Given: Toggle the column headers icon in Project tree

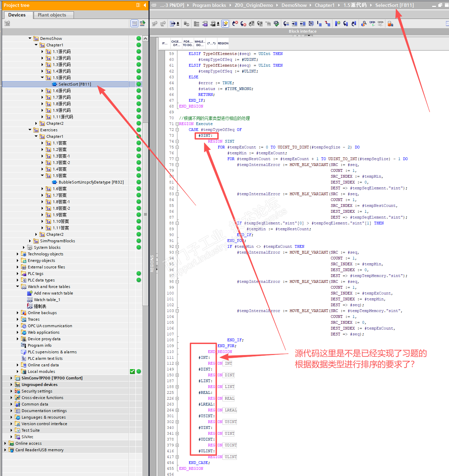Looking at the screenshot, I should [134, 23].
